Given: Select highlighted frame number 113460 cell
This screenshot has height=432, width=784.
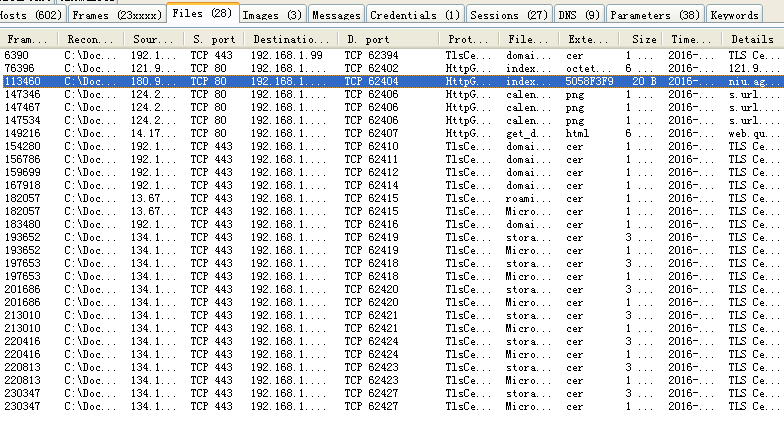Looking at the screenshot, I should point(22,82).
